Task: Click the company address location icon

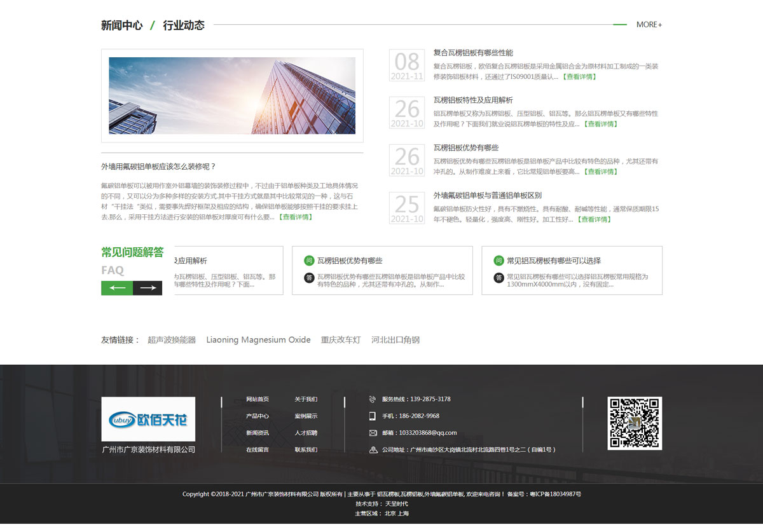Action: [373, 449]
